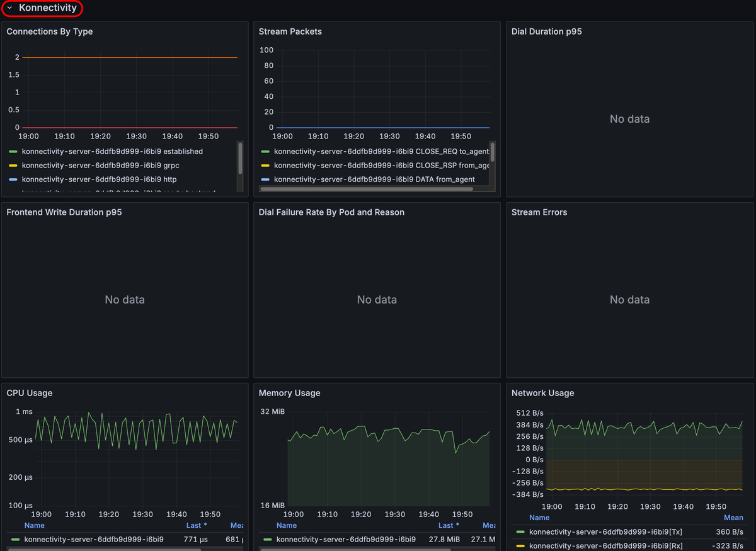
Task: Click green swatch of CLOSE_REQ to_agent series
Action: point(265,152)
